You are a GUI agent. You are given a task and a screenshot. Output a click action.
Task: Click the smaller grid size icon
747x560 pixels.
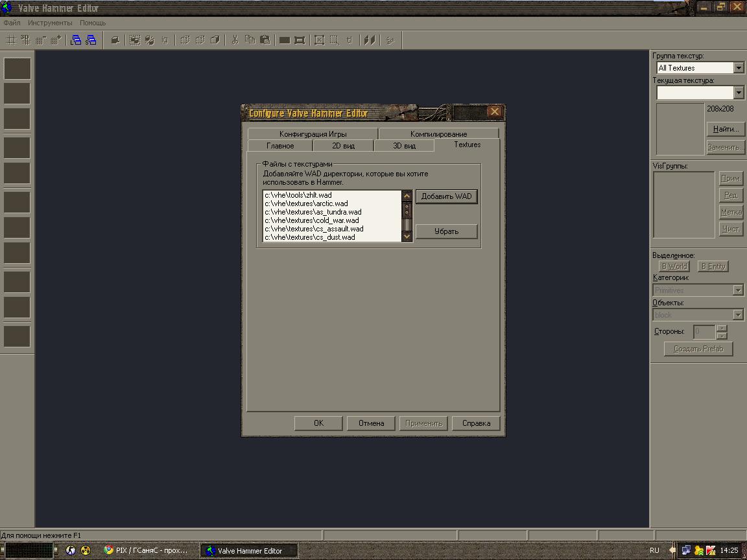click(41, 40)
